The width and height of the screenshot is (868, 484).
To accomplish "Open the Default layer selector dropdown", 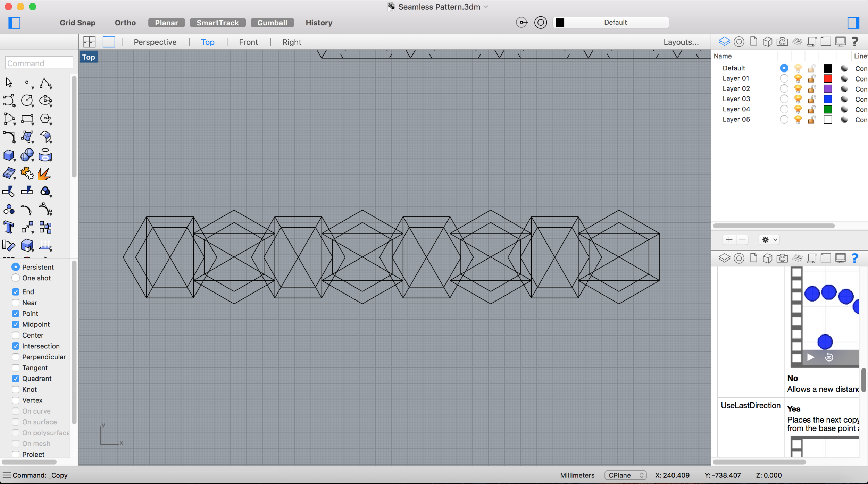I will click(611, 23).
